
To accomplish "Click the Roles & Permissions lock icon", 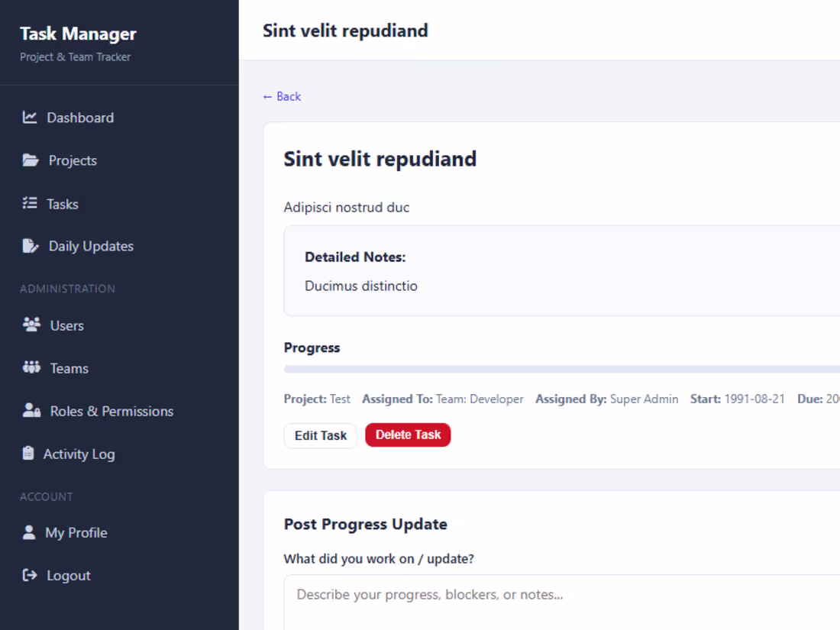I will (x=31, y=410).
